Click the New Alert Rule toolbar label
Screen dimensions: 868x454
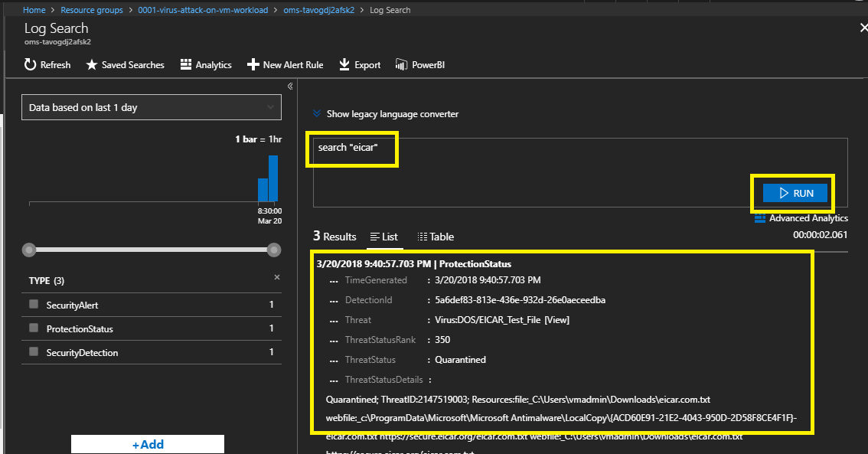coord(293,65)
